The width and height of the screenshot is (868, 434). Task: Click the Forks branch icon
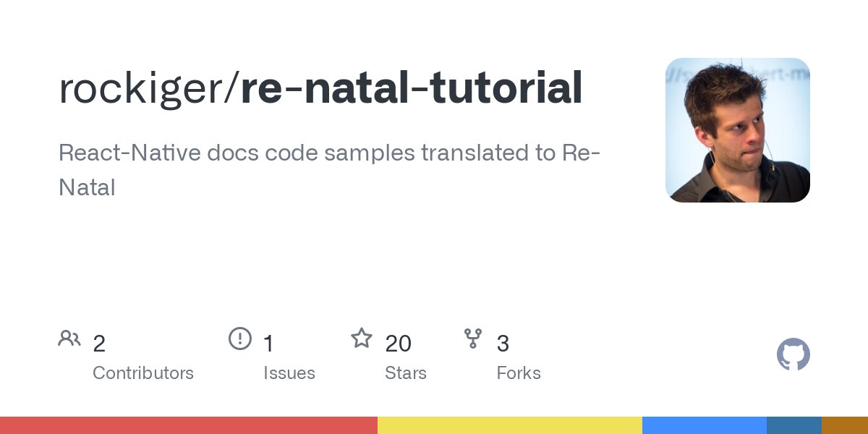[x=473, y=339]
